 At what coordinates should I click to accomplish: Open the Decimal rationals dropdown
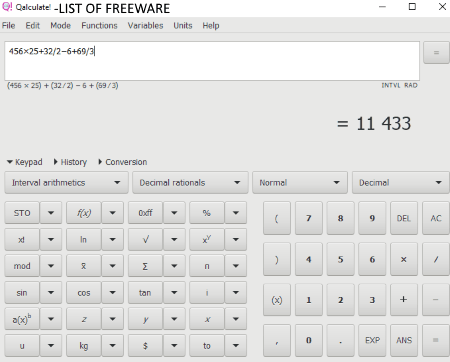pyautogui.click(x=190, y=183)
